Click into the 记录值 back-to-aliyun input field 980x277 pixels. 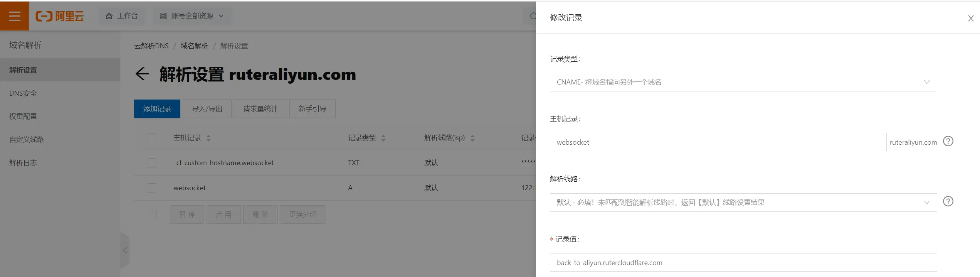(x=743, y=262)
